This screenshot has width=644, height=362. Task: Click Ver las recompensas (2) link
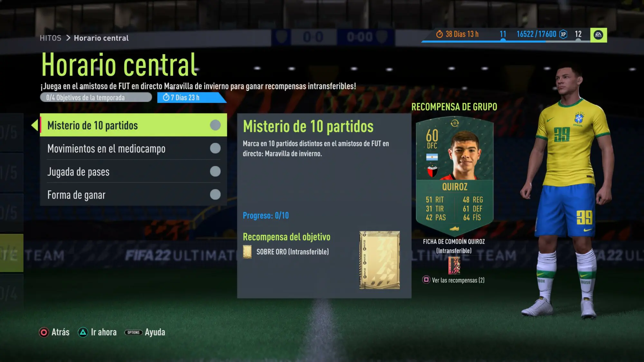tap(458, 280)
